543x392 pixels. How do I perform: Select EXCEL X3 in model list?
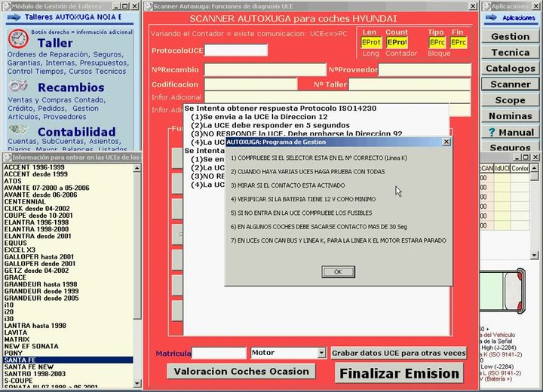click(x=68, y=250)
